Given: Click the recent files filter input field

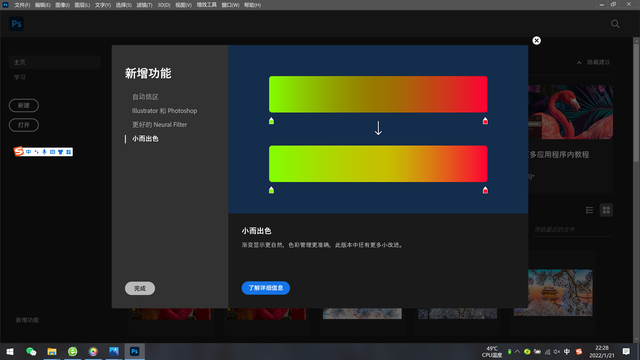Looking at the screenshot, I should click(572, 230).
